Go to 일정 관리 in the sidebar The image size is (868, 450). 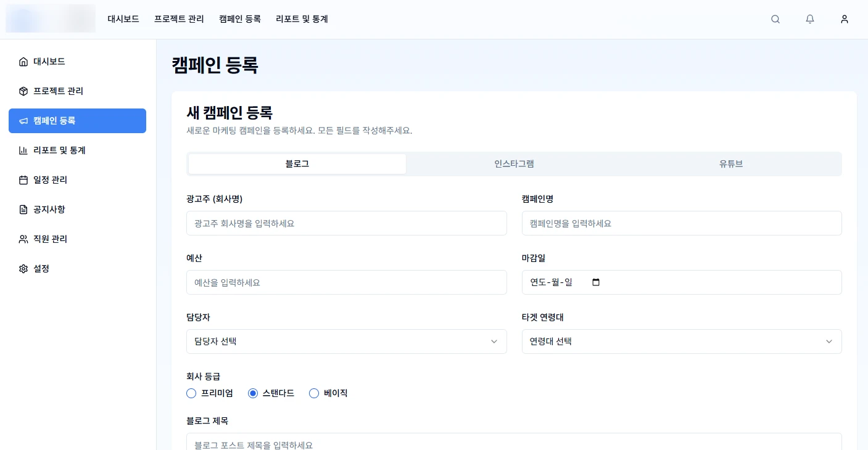tap(77, 180)
